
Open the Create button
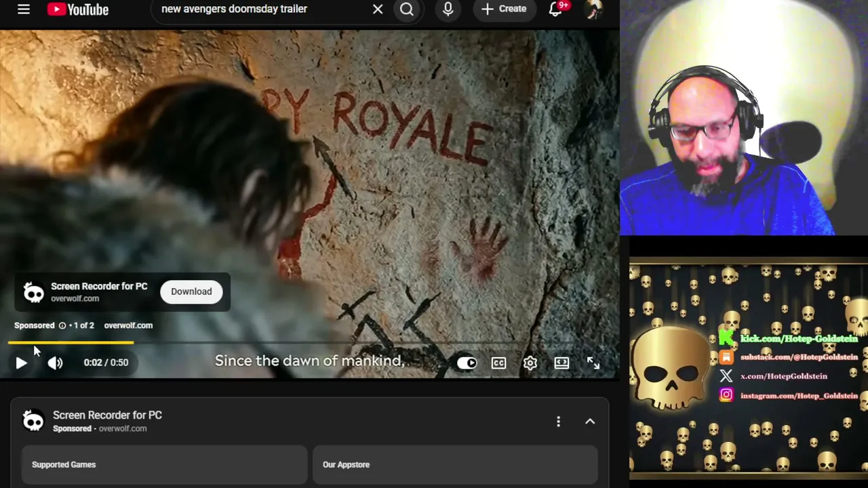(x=504, y=9)
